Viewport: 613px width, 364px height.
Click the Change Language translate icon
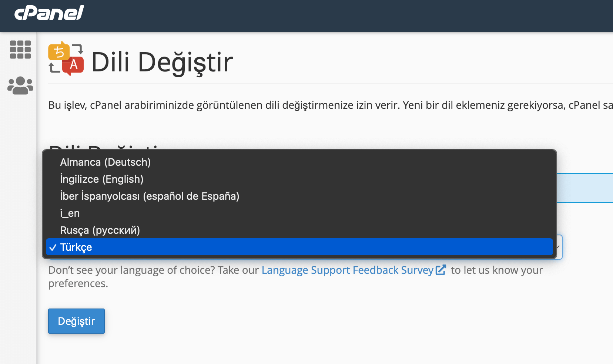click(66, 59)
